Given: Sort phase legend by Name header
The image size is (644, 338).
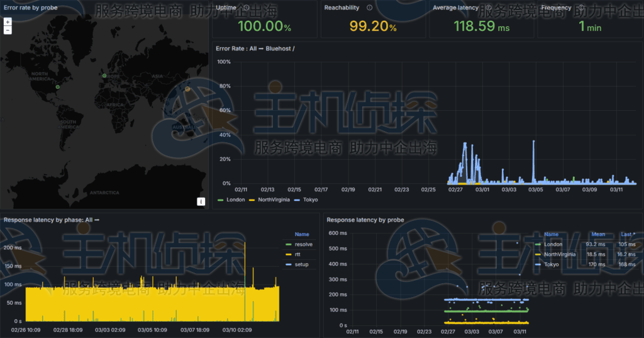Looking at the screenshot, I should 302,234.
